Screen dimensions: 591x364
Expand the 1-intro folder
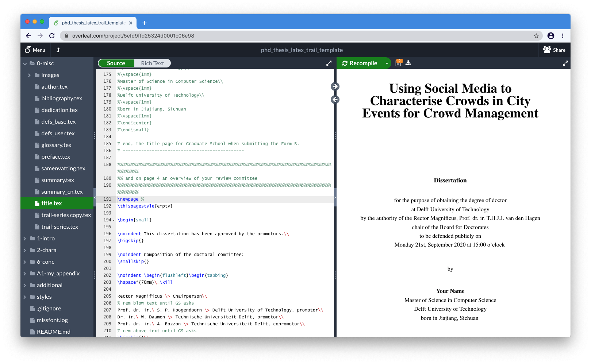(25, 239)
